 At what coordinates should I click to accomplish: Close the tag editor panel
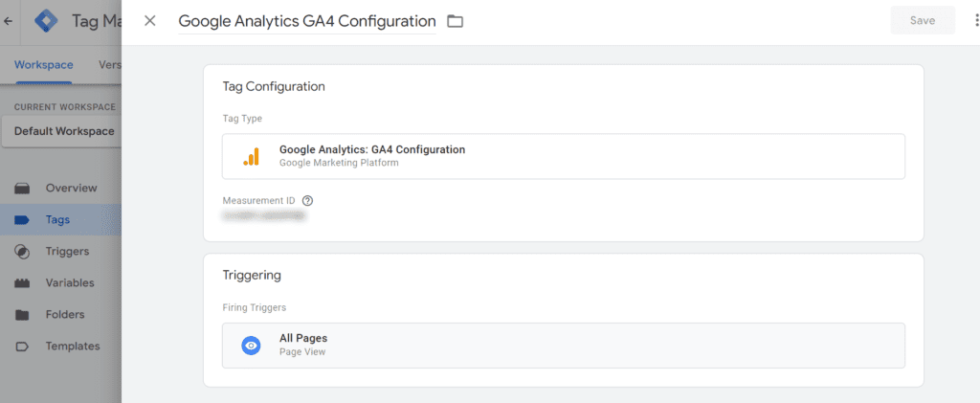[149, 21]
